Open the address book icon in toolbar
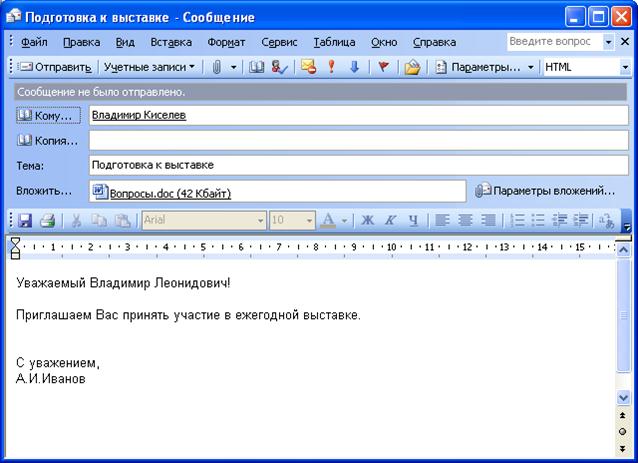 256,67
